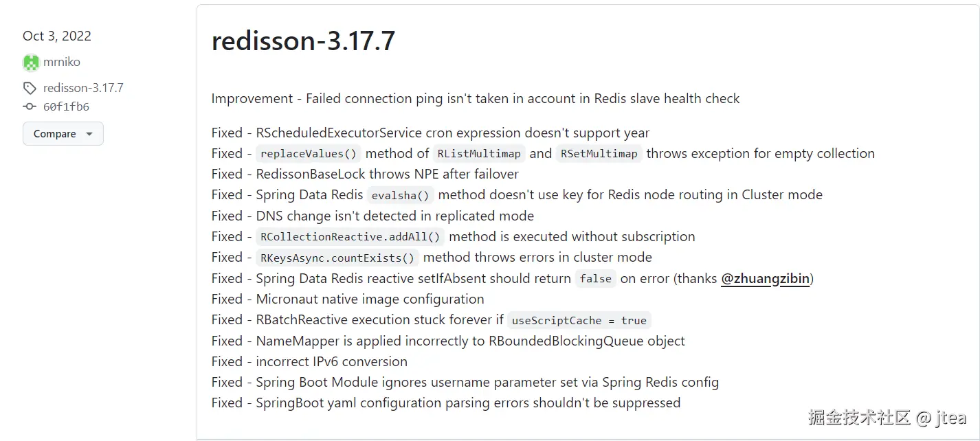
Task: Click the RSetMultimap code label
Action: 599,154
